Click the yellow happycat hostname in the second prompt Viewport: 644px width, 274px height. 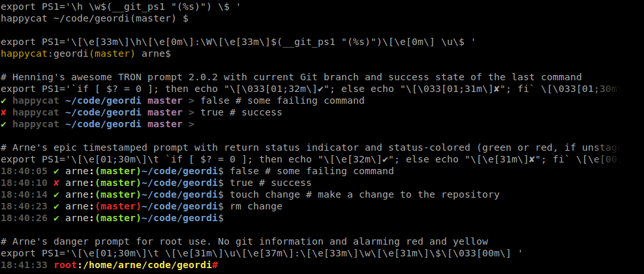point(24,53)
